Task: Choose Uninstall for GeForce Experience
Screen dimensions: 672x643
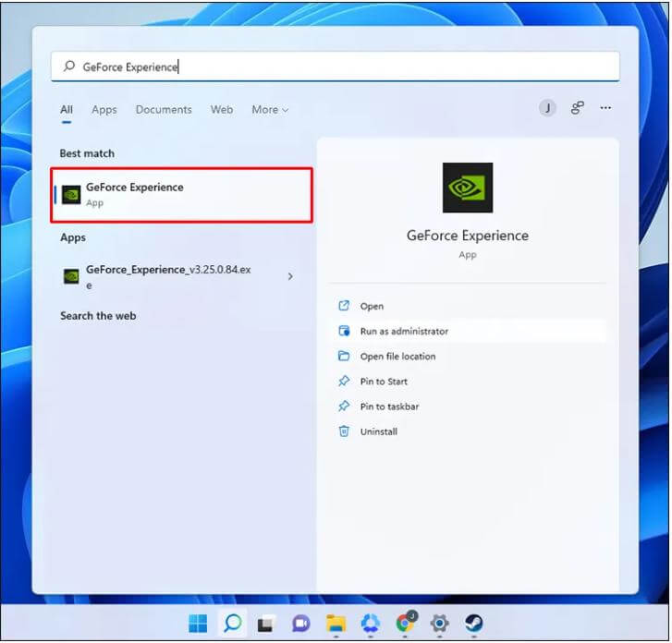Action: pyautogui.click(x=468, y=431)
